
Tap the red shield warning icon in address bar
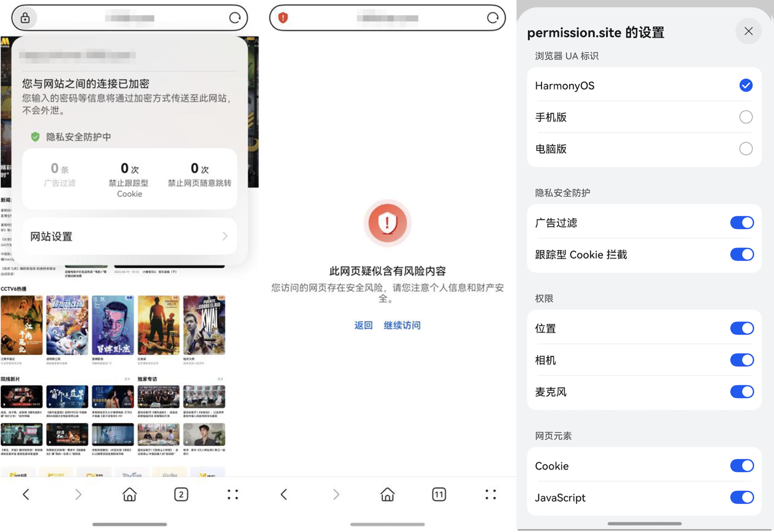point(283,18)
